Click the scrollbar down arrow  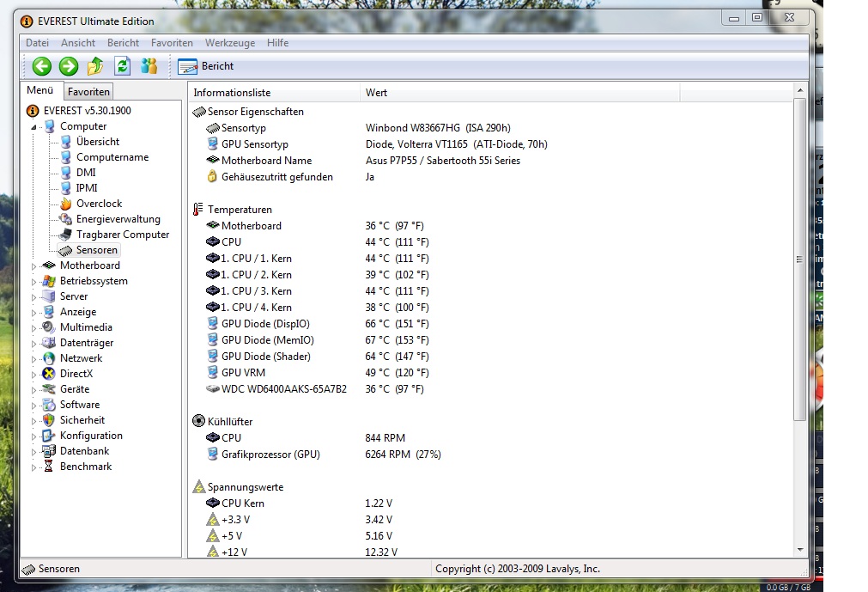tap(800, 550)
